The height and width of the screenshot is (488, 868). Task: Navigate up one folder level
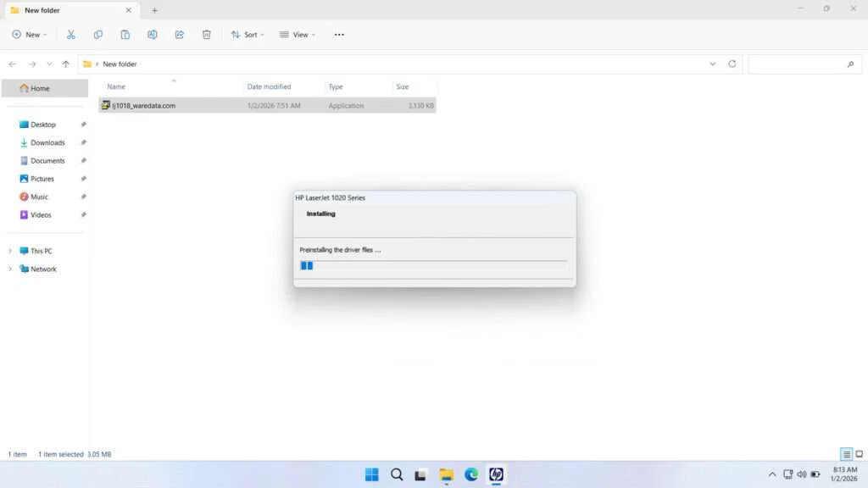(x=64, y=64)
